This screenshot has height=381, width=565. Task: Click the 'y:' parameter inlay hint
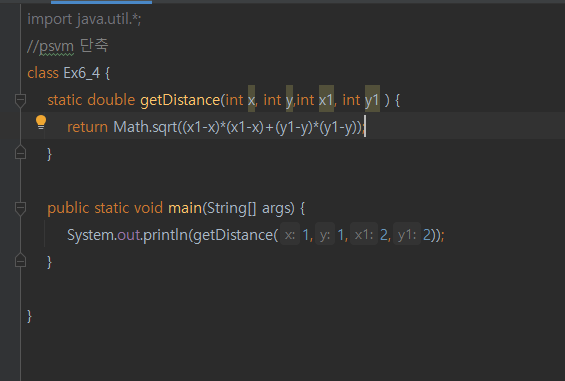pos(325,235)
